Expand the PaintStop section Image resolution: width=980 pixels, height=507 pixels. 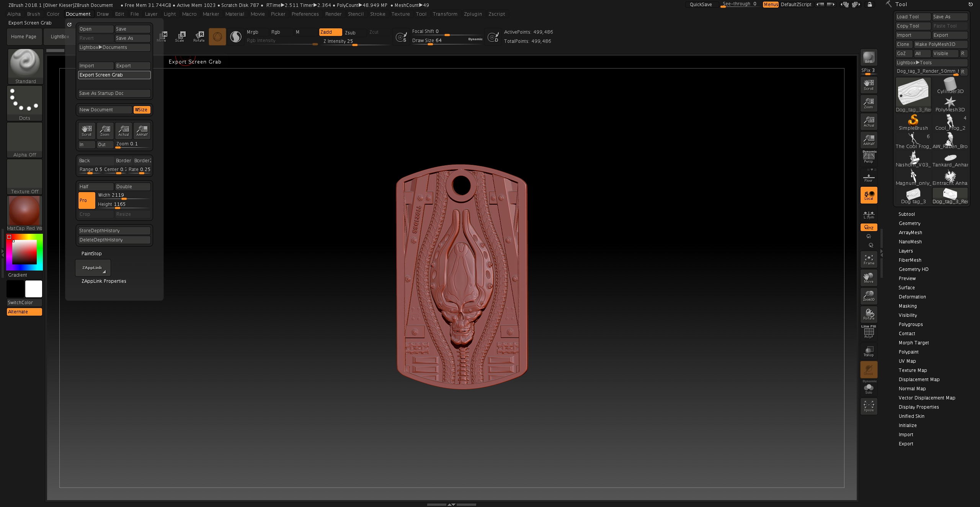point(91,254)
